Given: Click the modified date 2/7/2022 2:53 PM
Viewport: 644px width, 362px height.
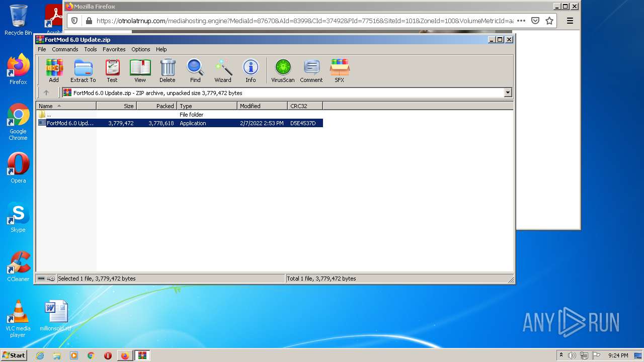Looking at the screenshot, I should click(262, 123).
